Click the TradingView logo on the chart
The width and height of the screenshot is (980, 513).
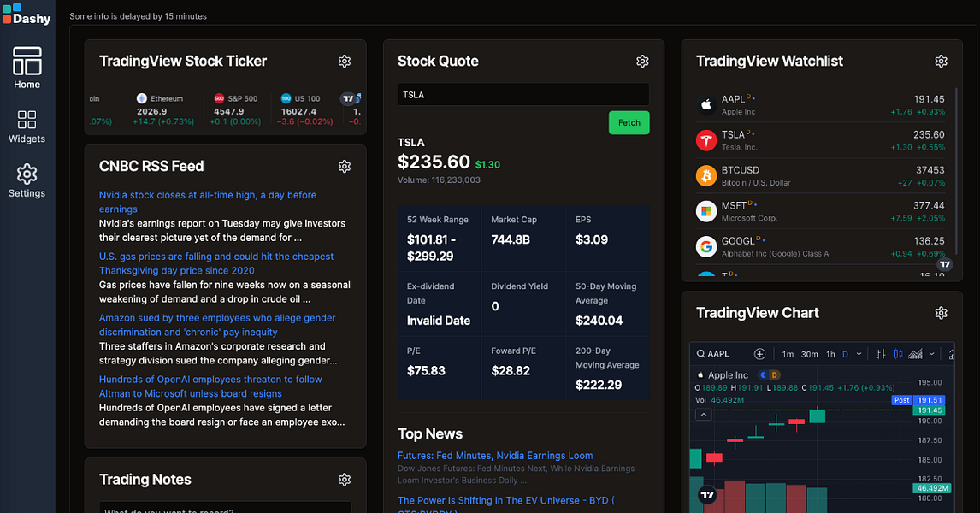[707, 495]
